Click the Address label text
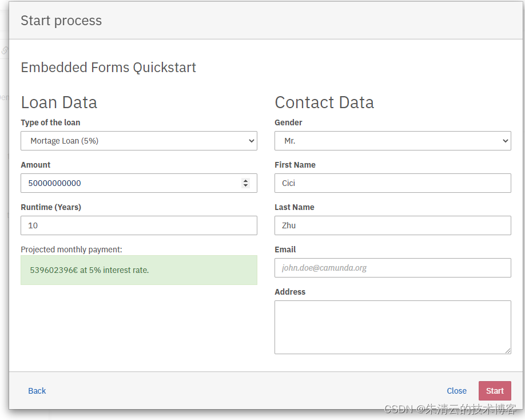Viewport: 525px width, 420px height. pos(290,292)
